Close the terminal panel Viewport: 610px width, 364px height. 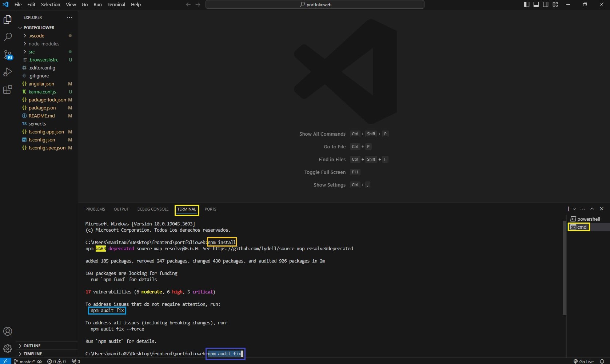(602, 209)
